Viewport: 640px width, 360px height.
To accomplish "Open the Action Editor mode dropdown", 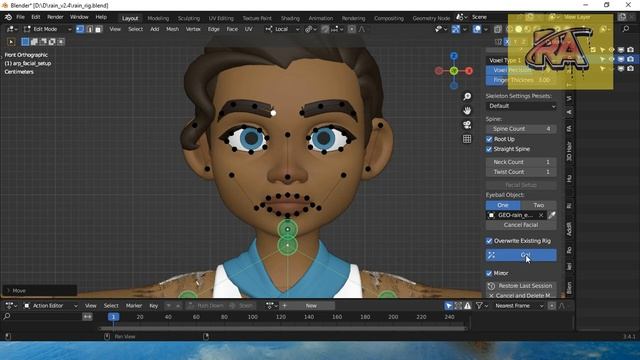I will point(51,306).
